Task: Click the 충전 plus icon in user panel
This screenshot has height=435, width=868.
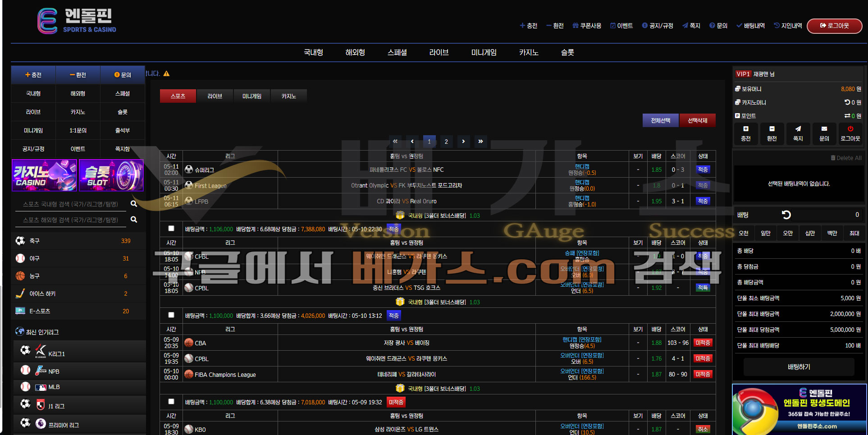Action: [x=746, y=129]
